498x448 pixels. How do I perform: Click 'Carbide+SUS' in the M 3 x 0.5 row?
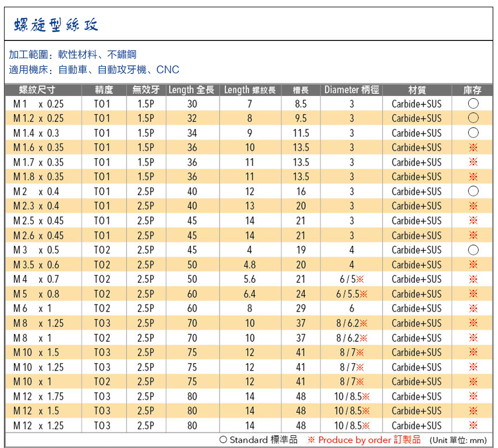(417, 250)
